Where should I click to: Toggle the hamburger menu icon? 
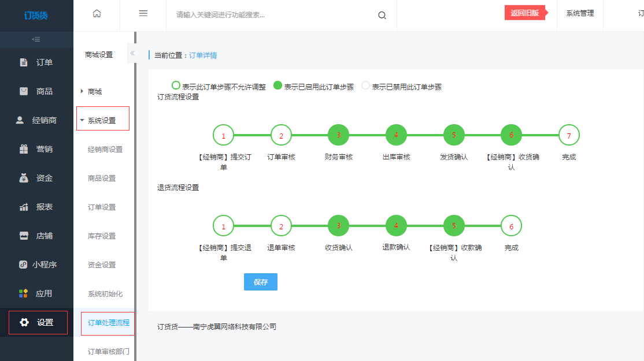[x=143, y=13]
